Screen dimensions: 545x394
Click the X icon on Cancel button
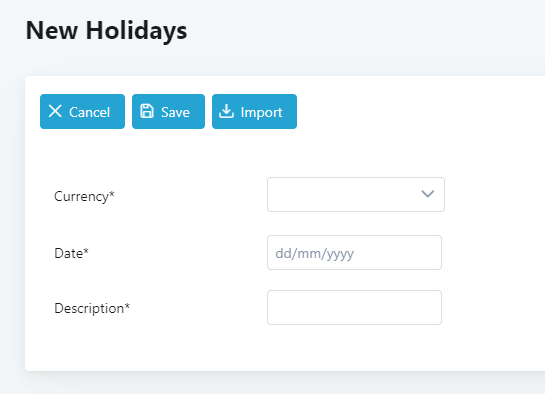(x=55, y=112)
